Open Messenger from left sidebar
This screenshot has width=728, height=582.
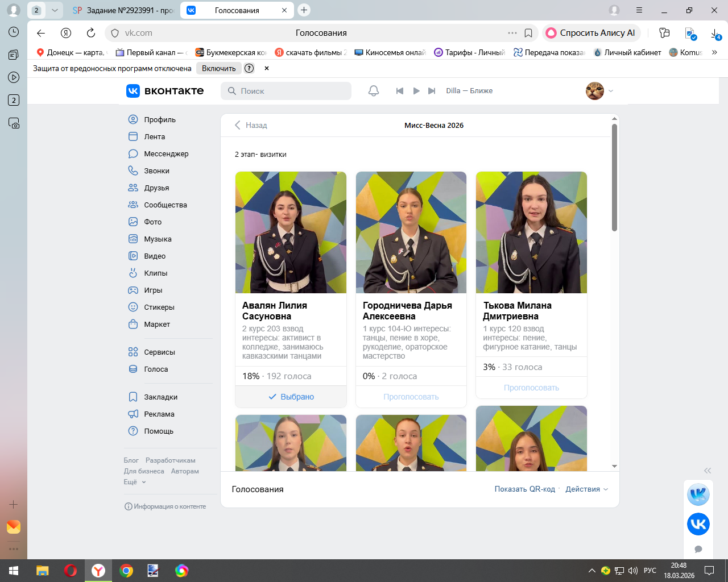[166, 153]
